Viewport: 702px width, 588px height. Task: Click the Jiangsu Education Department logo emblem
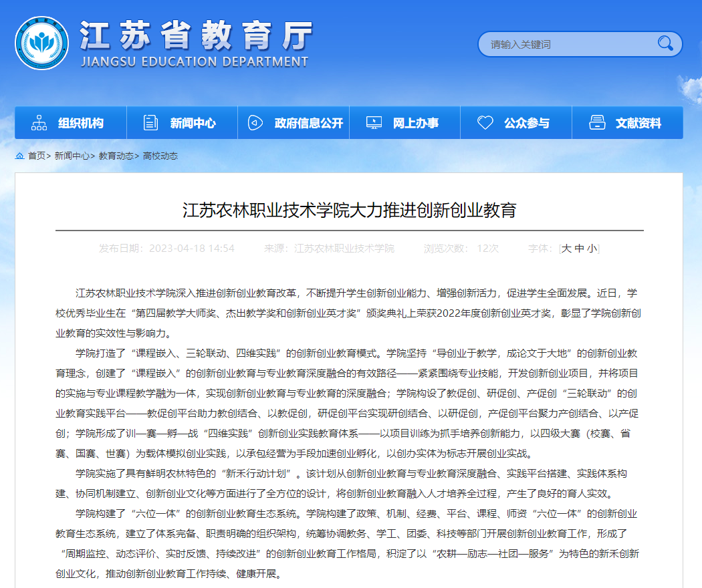(41, 43)
